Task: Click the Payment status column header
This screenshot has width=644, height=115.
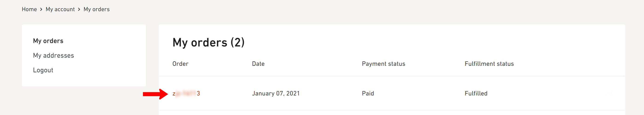Action: [x=383, y=64]
